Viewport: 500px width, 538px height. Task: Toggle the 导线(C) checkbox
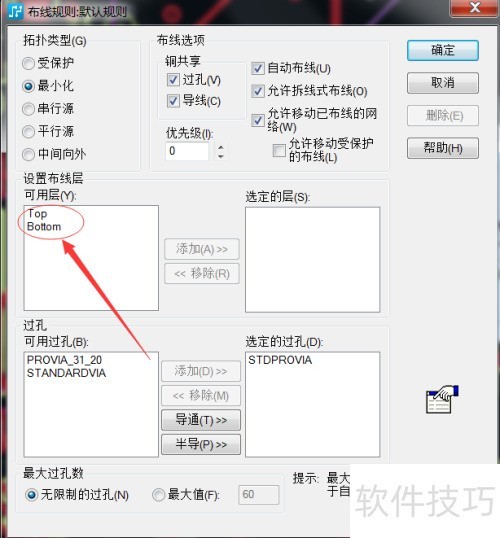point(173,101)
